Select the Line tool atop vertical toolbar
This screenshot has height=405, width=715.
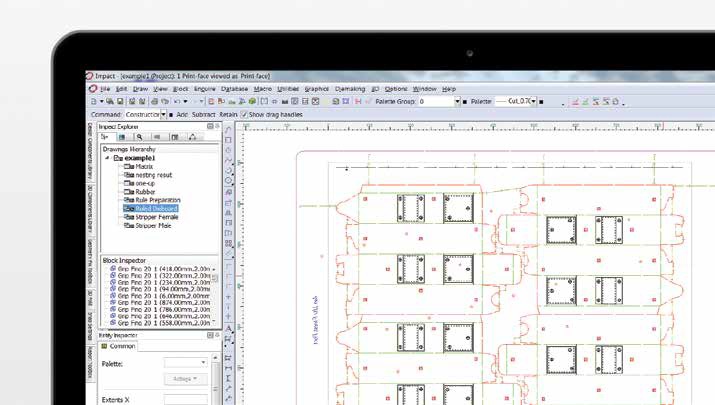click(228, 130)
